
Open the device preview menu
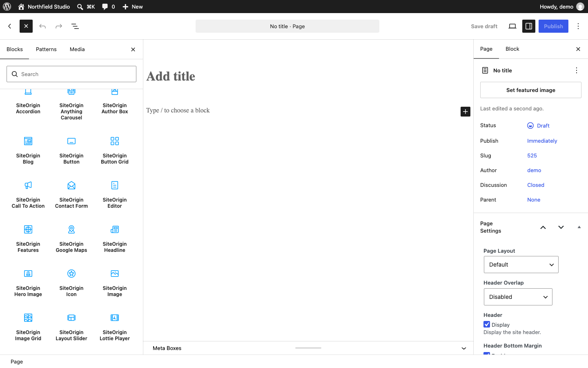[x=512, y=26]
